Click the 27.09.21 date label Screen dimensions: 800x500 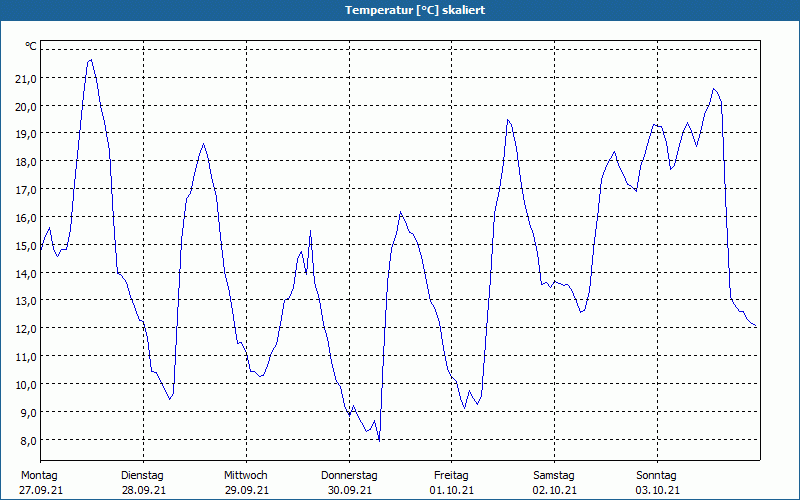[40, 490]
